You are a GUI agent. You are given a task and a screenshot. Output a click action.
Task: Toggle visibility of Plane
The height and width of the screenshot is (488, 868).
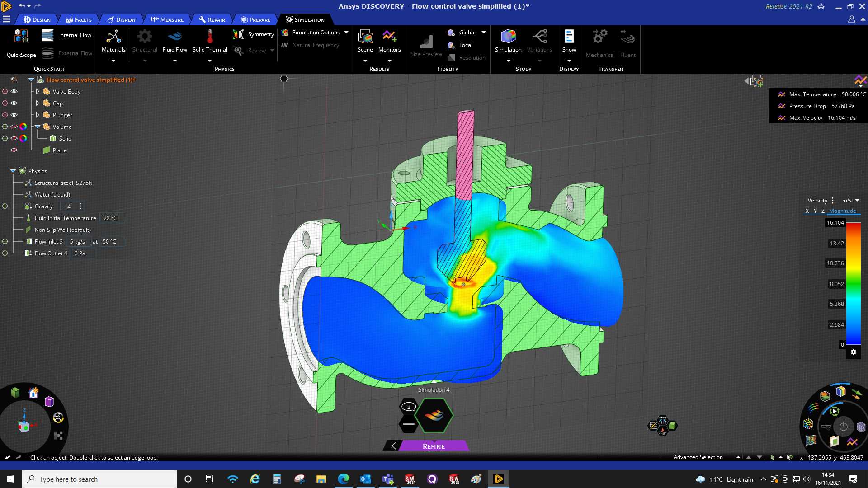pyautogui.click(x=14, y=150)
